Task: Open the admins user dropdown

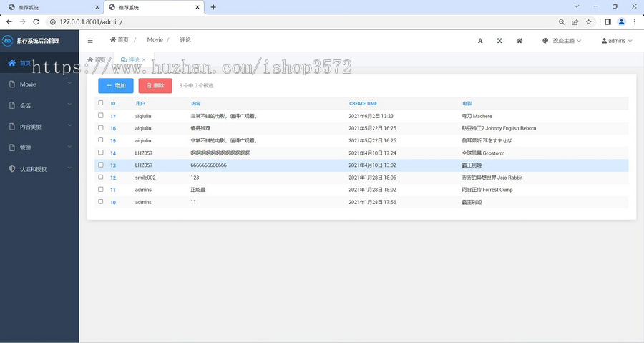Action: tap(617, 41)
